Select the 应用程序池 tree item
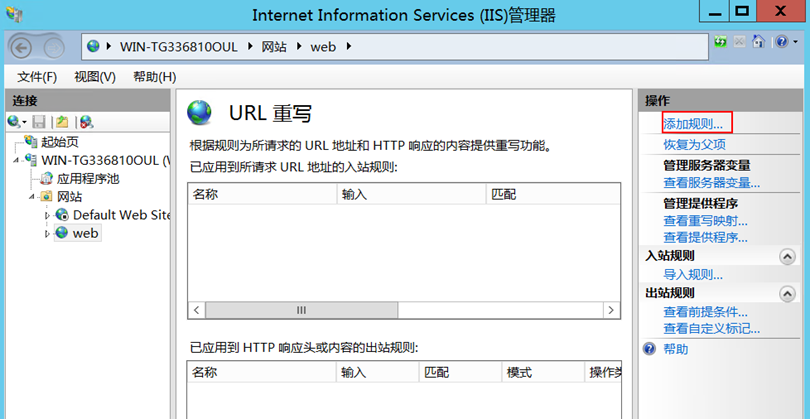Screen dimensions: 810x419 pos(86,178)
